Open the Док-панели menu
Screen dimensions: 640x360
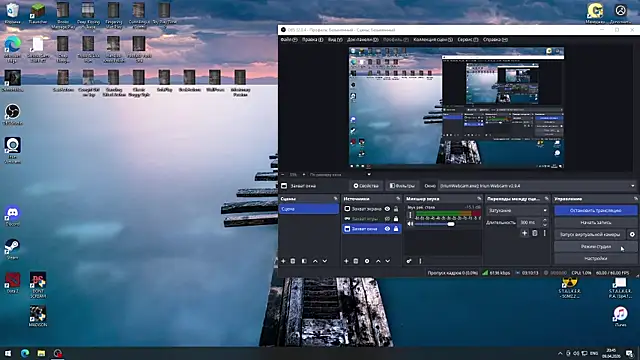tap(363, 40)
